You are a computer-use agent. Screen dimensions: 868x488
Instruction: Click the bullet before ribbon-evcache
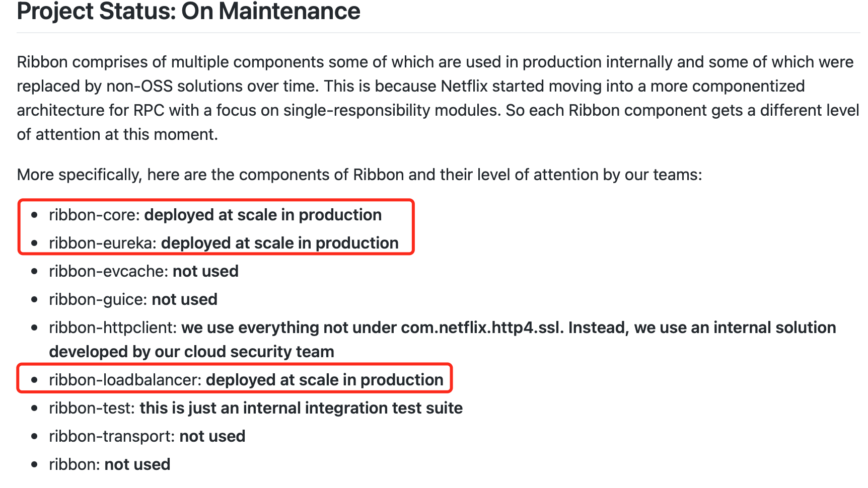[x=34, y=271]
